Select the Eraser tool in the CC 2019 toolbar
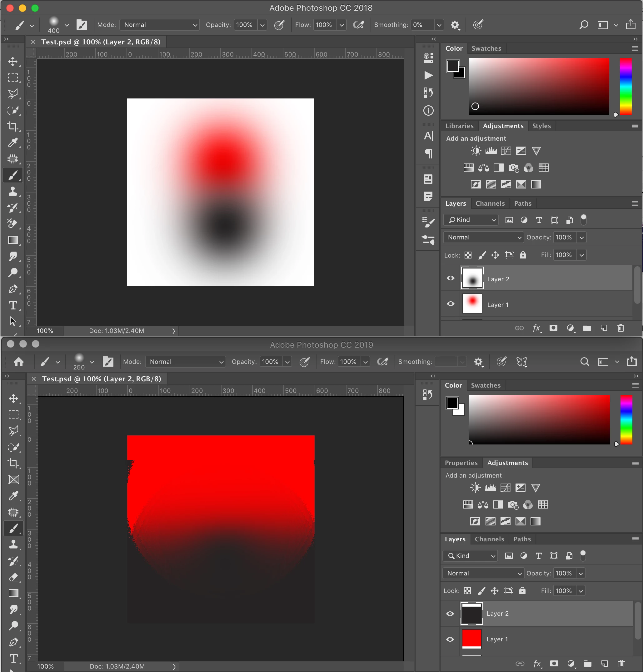This screenshot has width=643, height=672. pyautogui.click(x=13, y=577)
